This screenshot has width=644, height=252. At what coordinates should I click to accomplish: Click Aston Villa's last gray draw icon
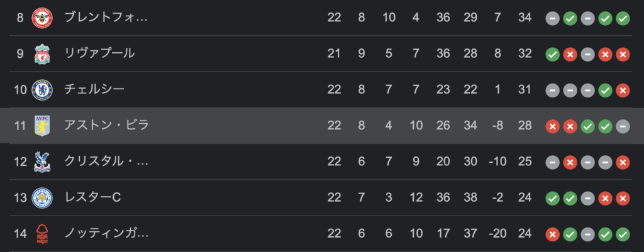[x=623, y=126]
